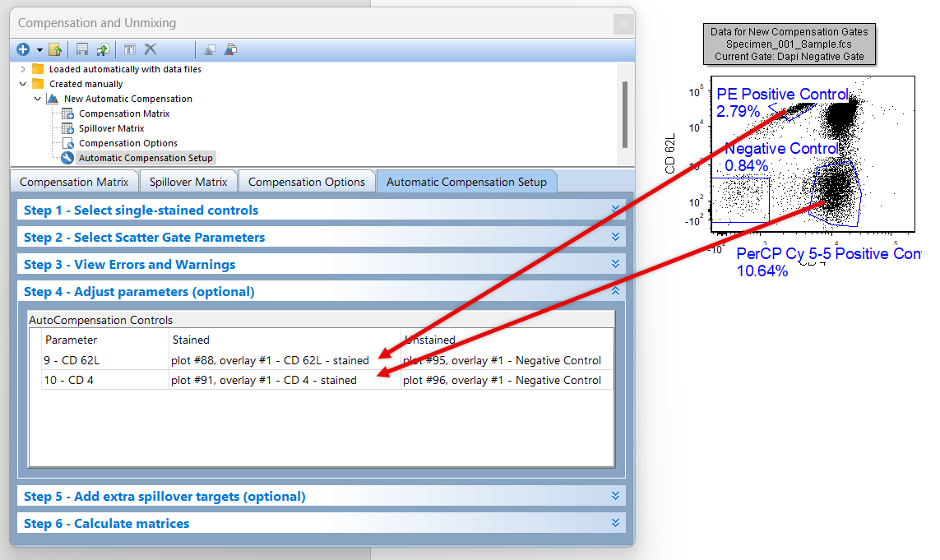Click the blue wrench Automatic Compensation Setup icon
The height and width of the screenshot is (560, 940).
pyautogui.click(x=67, y=158)
